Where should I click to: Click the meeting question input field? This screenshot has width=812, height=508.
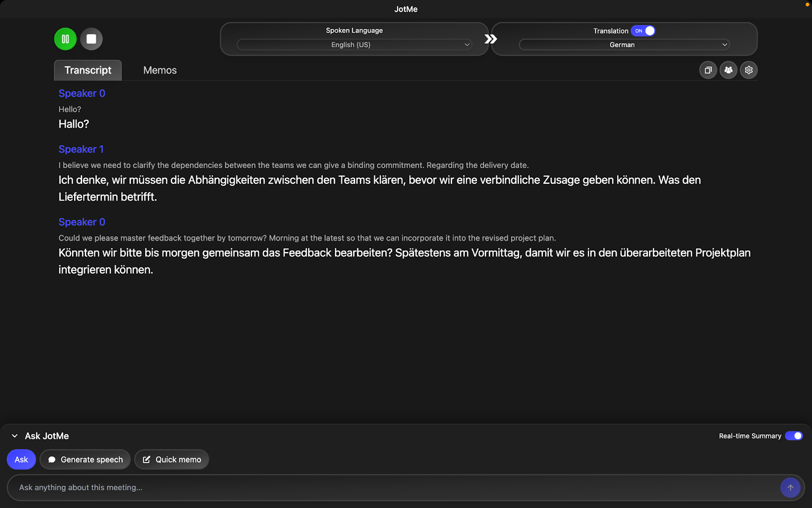(355, 488)
